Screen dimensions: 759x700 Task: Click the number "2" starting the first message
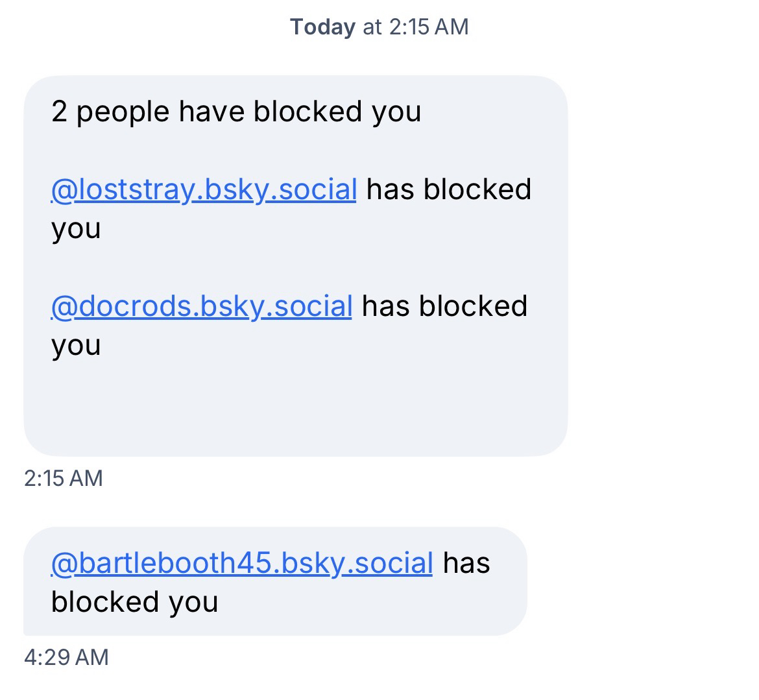59,112
